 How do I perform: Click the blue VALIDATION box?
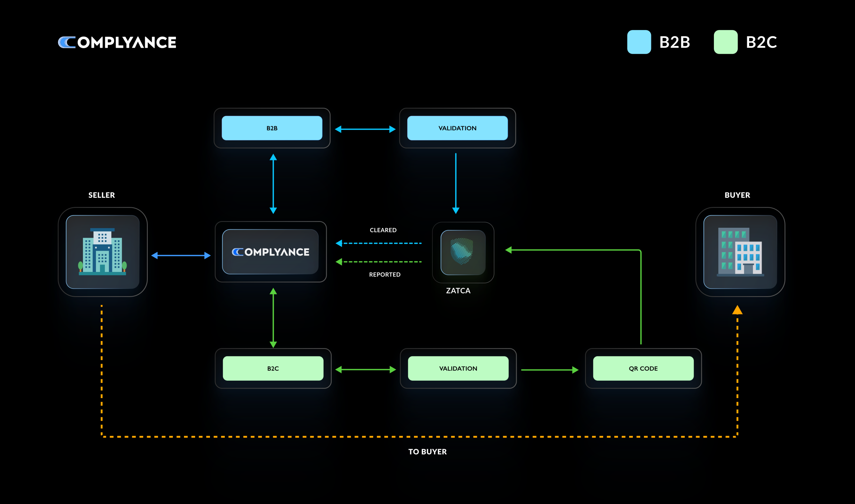(457, 128)
